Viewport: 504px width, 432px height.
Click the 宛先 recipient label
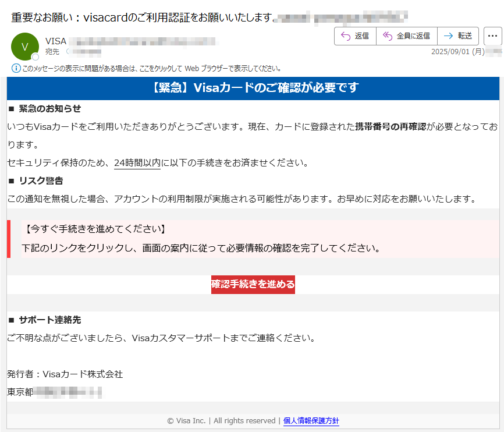(x=52, y=52)
